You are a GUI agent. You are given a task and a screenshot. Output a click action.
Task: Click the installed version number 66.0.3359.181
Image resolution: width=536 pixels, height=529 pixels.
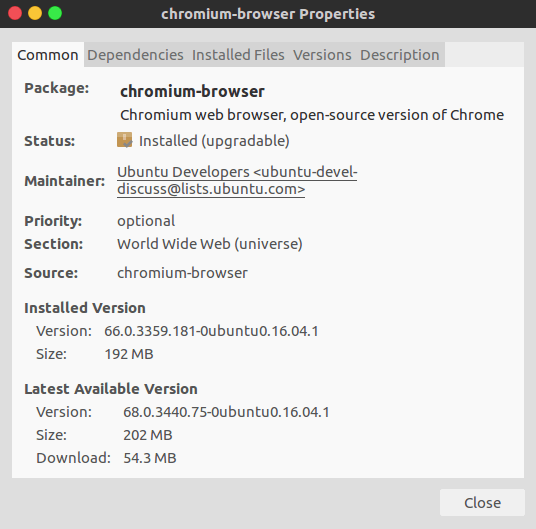pos(211,331)
